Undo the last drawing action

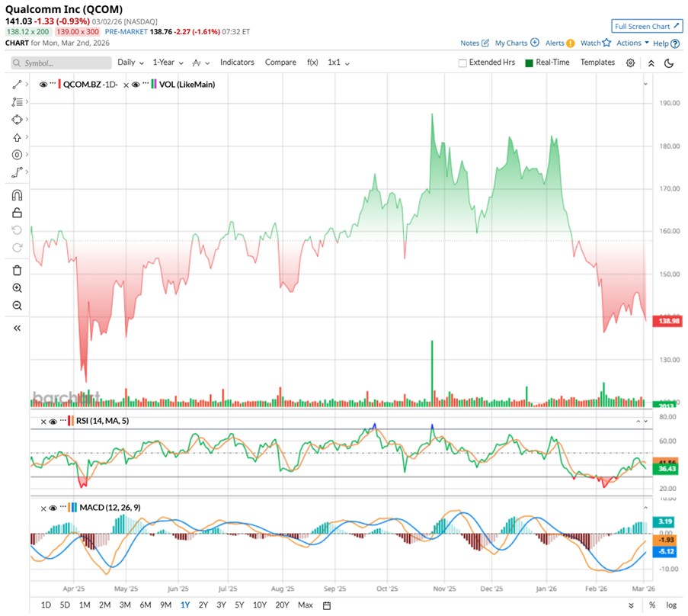(17, 230)
